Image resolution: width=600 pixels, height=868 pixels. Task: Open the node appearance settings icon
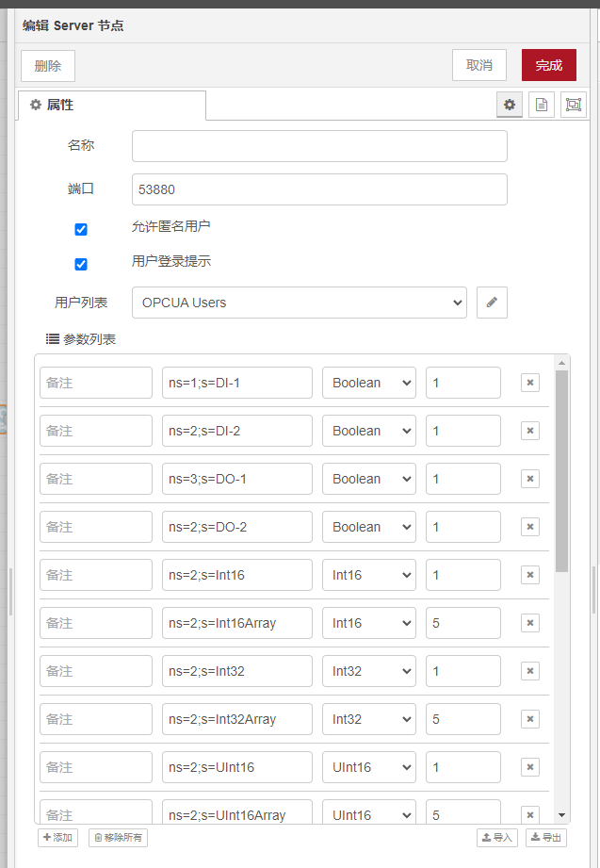point(573,105)
